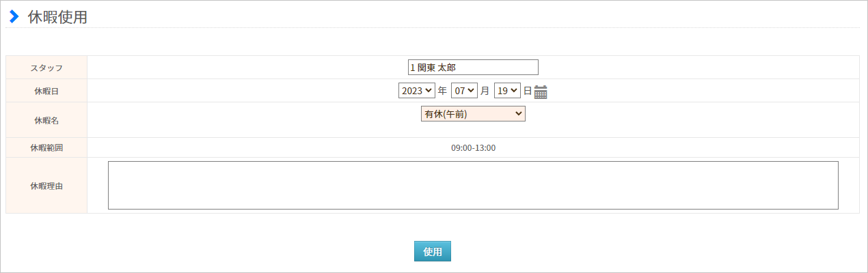This screenshot has width=868, height=273.
Task: Select the 休暇使用 page heading
Action: (57, 17)
